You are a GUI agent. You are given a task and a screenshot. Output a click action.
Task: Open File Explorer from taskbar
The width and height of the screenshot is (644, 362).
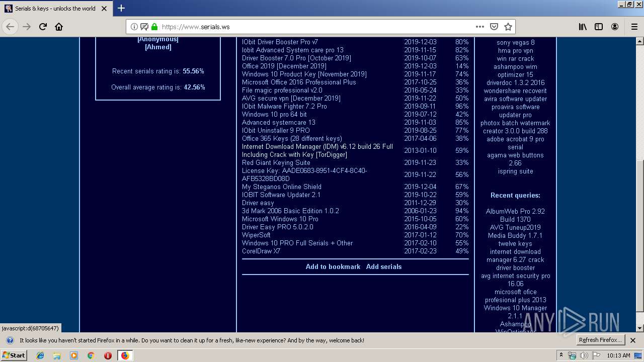57,355
